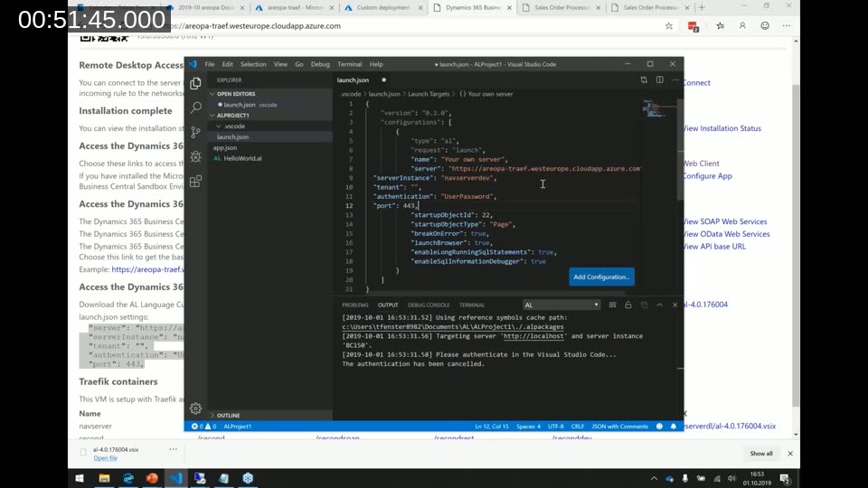Image resolution: width=868 pixels, height=488 pixels.
Task: Open the http://localhost link in output
Action: tap(533, 336)
